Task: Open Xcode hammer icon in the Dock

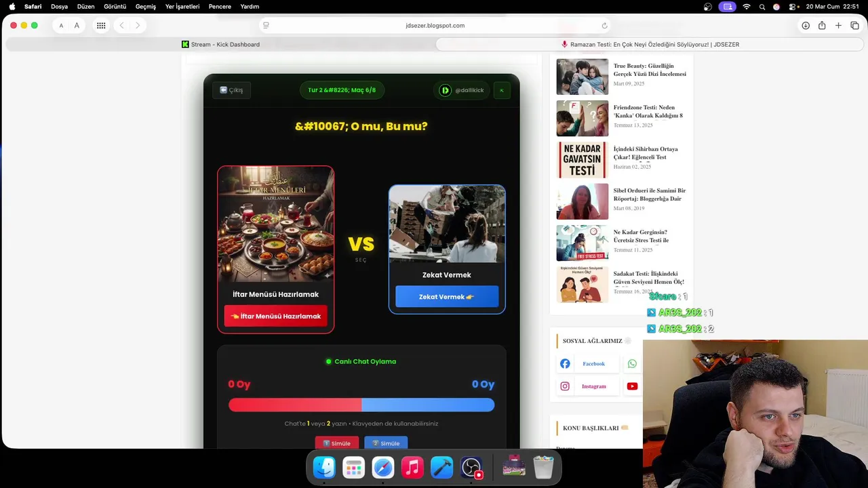Action: (441, 468)
